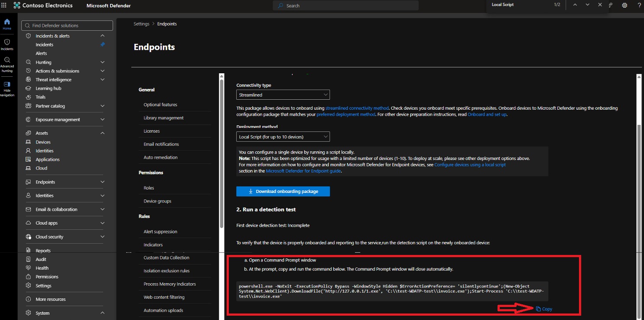Open the gear icon in top bar
The image size is (644, 320).
[624, 6]
